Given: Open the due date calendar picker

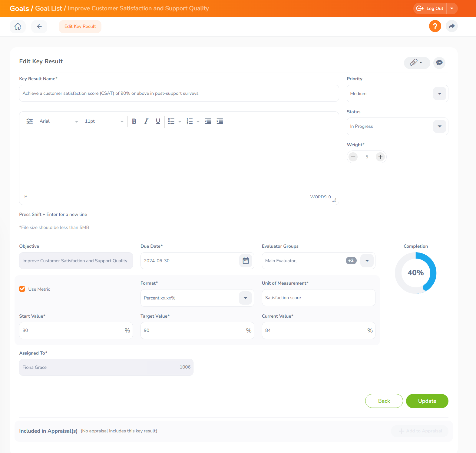Looking at the screenshot, I should (246, 261).
